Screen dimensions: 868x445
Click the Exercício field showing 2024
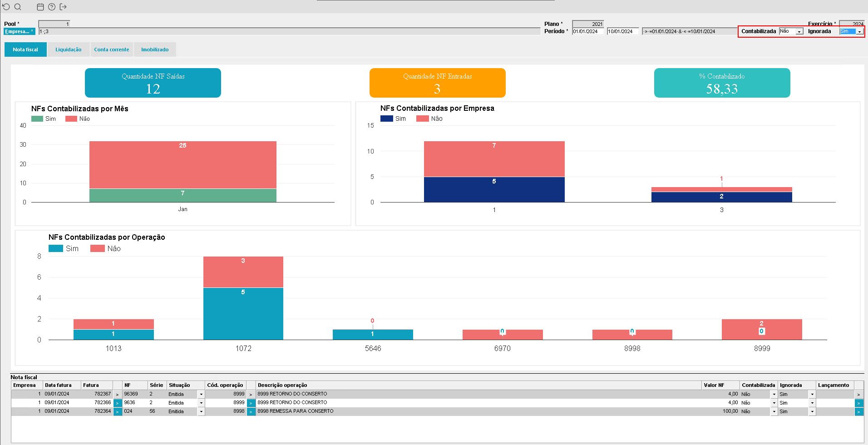click(852, 24)
